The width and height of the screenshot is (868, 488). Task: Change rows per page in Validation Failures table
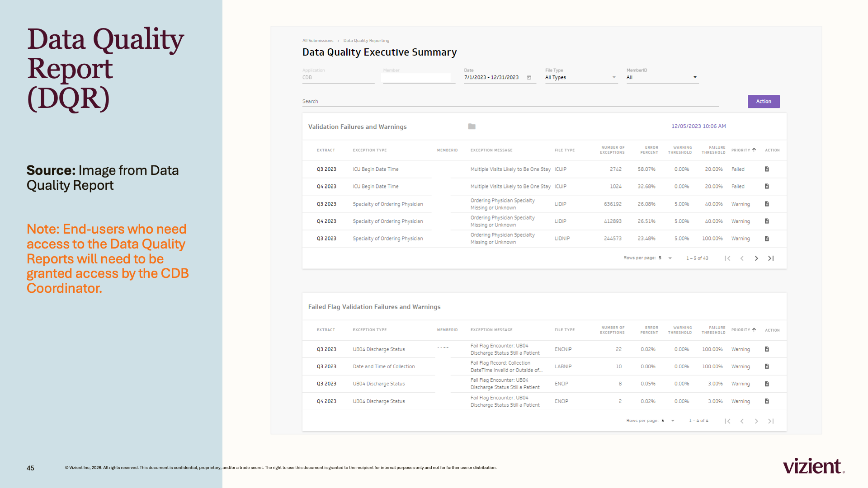point(665,258)
